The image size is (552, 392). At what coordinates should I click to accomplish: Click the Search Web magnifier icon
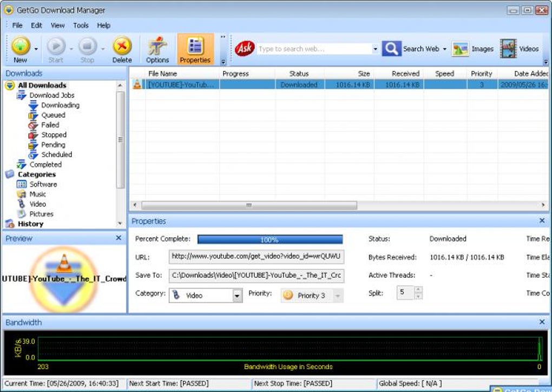pyautogui.click(x=391, y=49)
